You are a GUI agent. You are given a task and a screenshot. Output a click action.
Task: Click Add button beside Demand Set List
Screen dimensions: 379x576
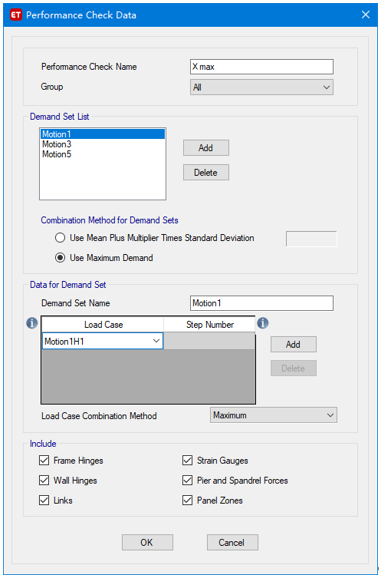206,148
